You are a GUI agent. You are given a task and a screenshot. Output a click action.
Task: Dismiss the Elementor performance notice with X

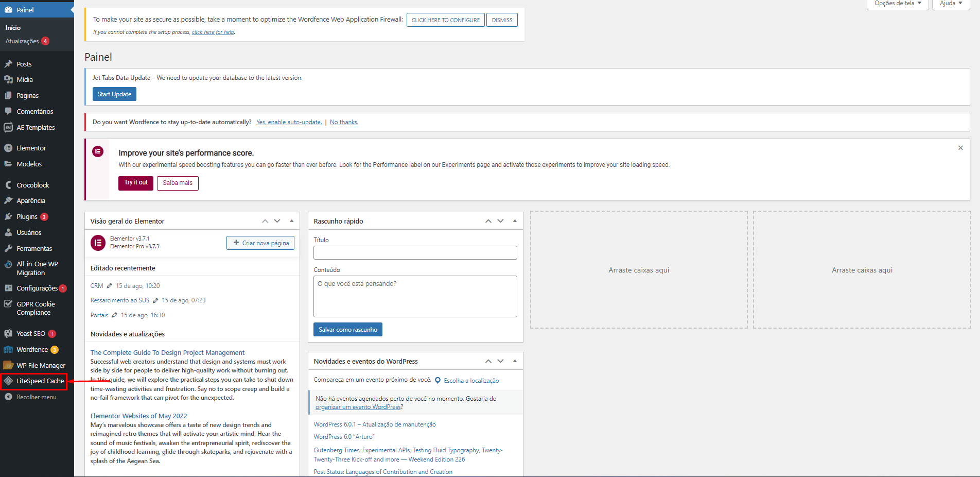[x=960, y=148]
